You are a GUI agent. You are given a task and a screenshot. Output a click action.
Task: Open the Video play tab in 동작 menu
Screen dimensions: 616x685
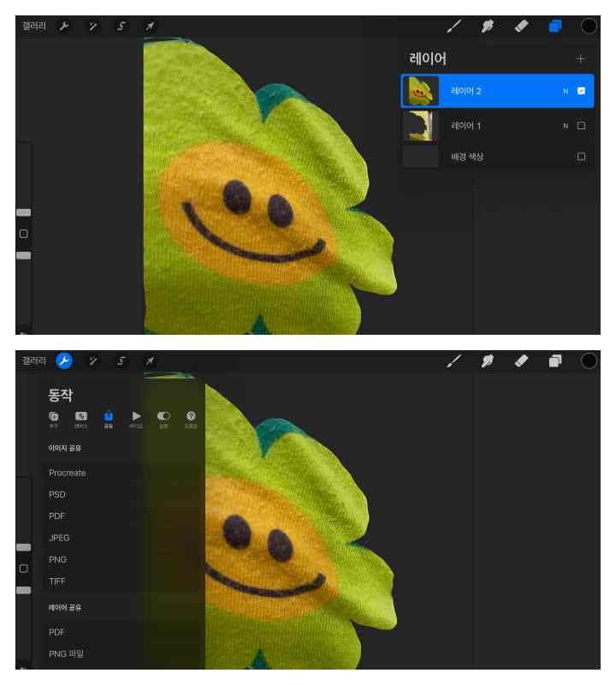(136, 420)
